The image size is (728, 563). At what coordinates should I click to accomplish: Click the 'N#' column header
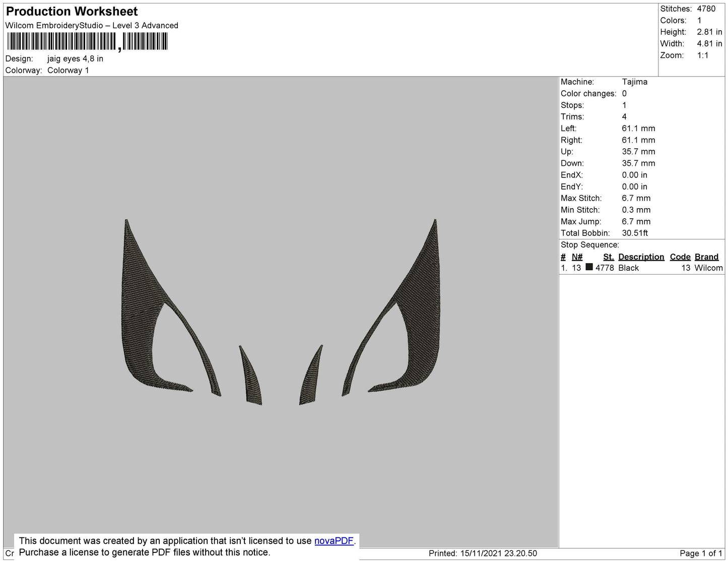point(577,257)
